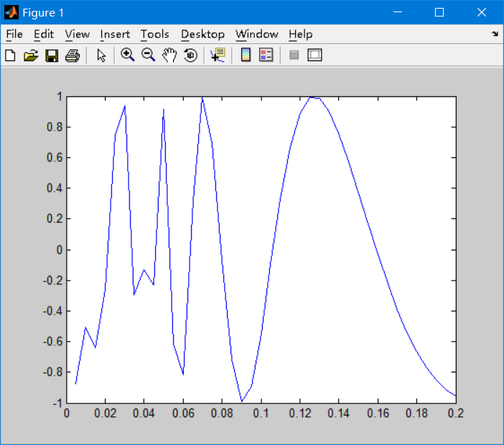Open a file with the folder icon

(31, 55)
